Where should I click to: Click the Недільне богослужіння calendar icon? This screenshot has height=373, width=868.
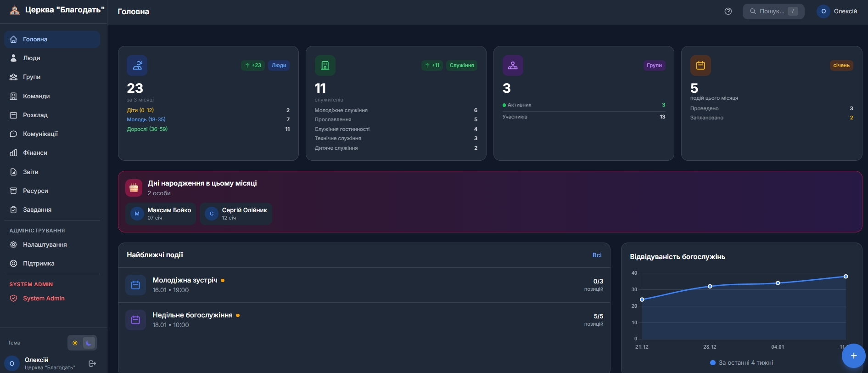(x=135, y=320)
